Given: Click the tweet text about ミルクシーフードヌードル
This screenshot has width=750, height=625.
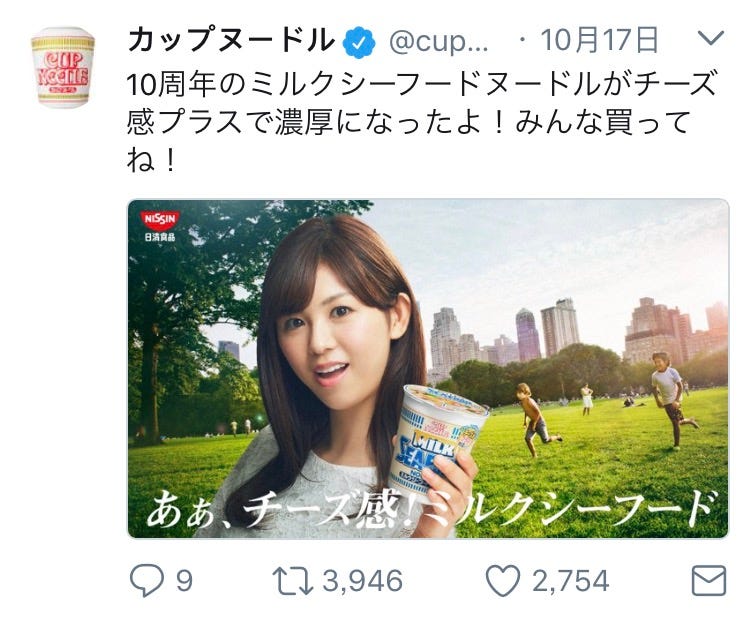Looking at the screenshot, I should [422, 121].
